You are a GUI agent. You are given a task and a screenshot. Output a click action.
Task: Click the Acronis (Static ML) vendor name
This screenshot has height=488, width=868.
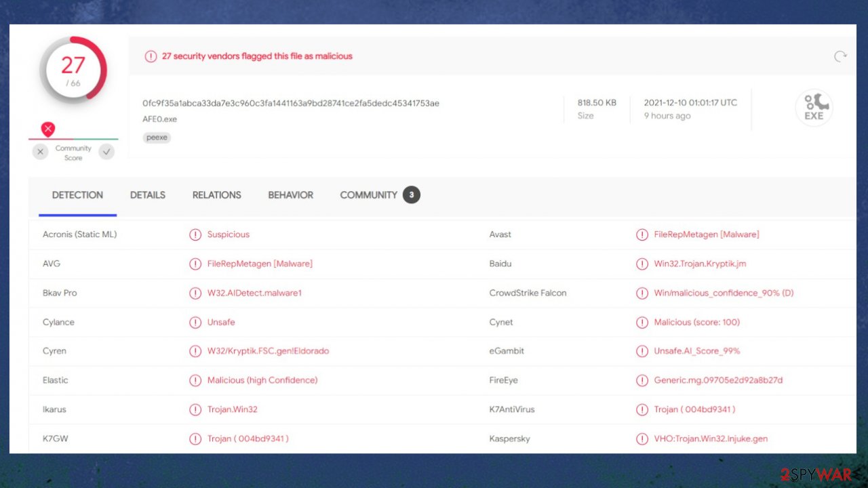tap(80, 235)
